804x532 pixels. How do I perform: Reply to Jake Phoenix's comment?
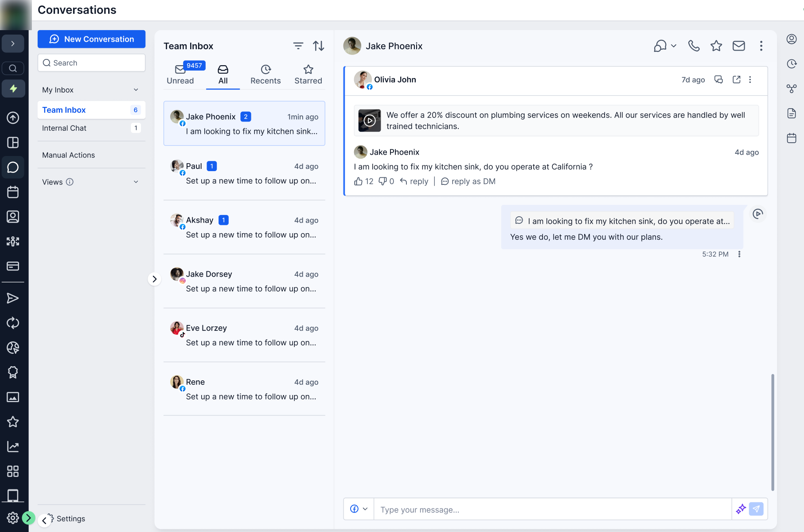[x=414, y=181]
